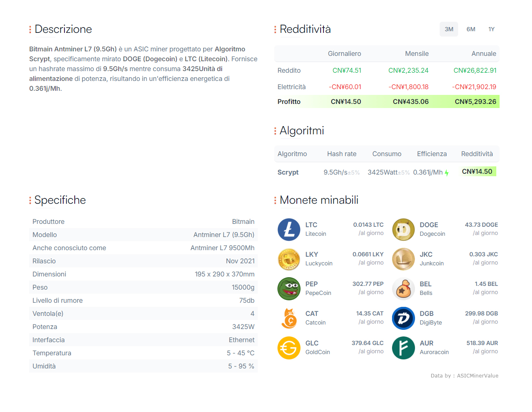The width and height of the screenshot is (532, 412).
Task: Open the AUR coin link
Action: click(427, 343)
